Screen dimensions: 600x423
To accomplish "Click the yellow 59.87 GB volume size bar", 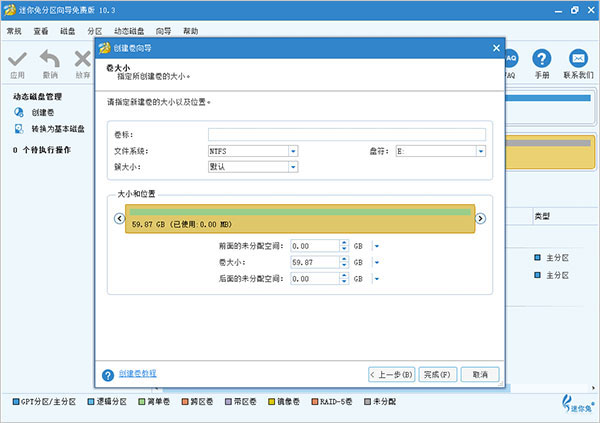I will 300,219.
